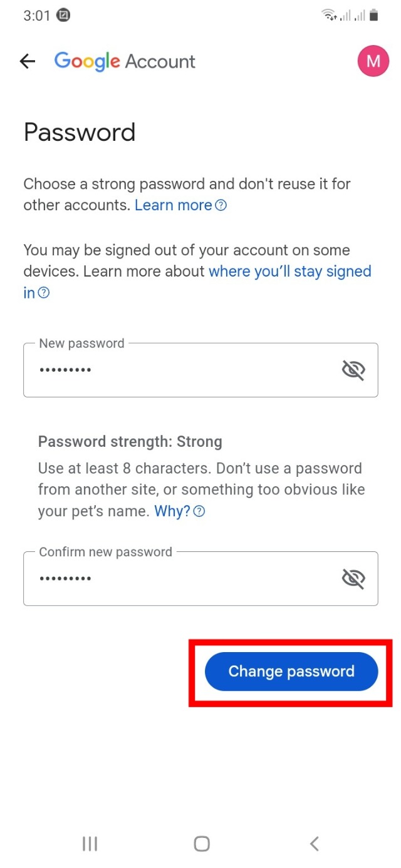Screen dimensions: 401x868
Task: Click the Change password button
Action: point(291,671)
